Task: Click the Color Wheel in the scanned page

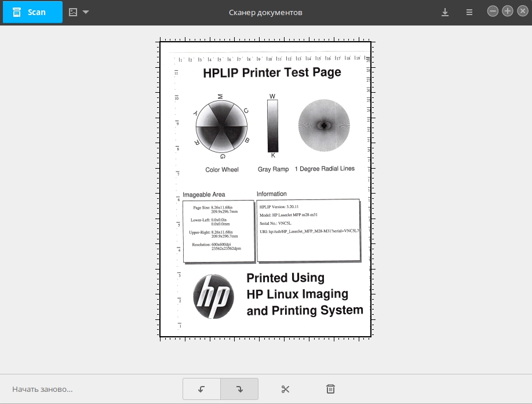Action: tap(221, 126)
